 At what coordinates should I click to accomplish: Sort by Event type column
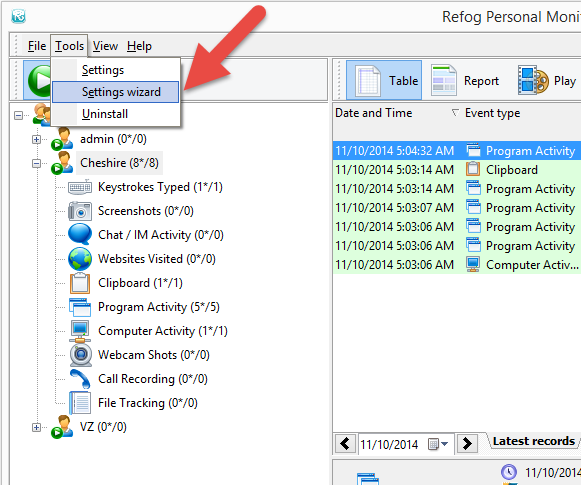(492, 113)
